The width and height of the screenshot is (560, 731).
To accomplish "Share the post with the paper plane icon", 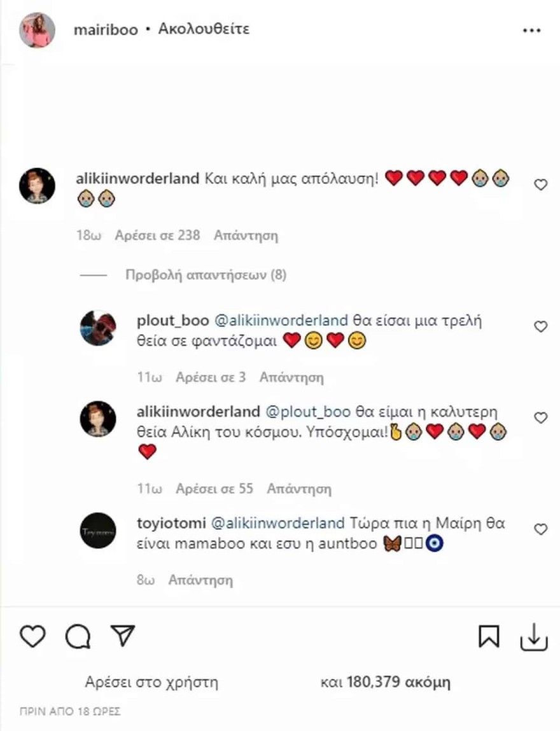I will click(x=122, y=635).
